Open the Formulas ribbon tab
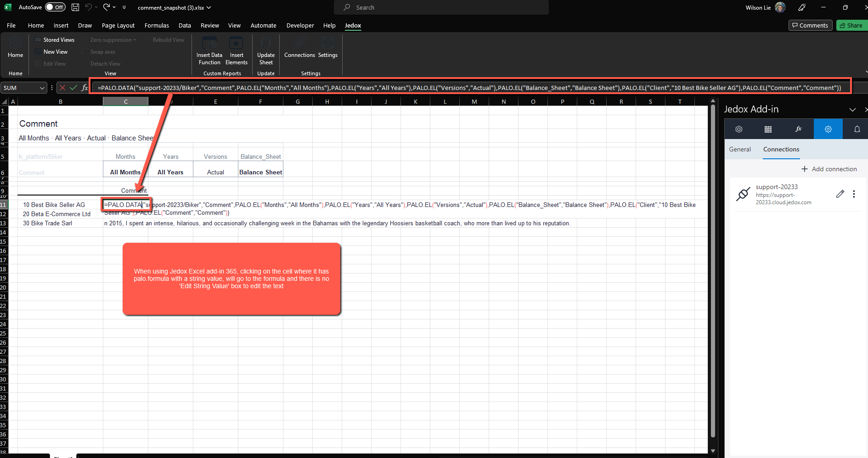868x458 pixels. click(x=157, y=26)
